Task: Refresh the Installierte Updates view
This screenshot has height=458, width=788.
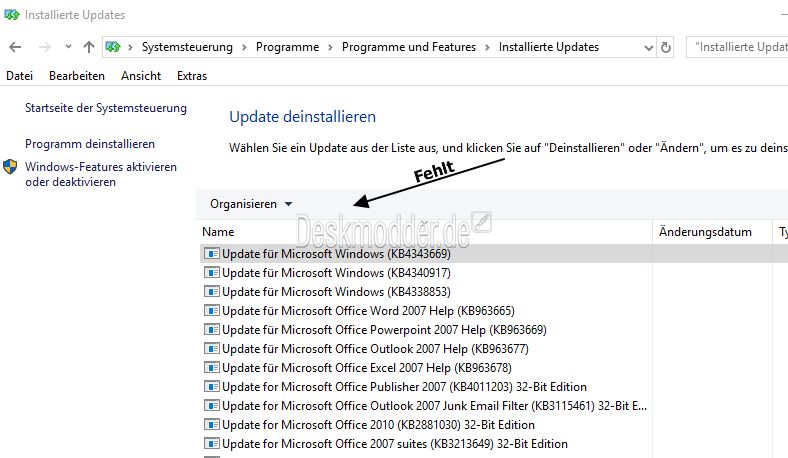Action: pos(666,47)
